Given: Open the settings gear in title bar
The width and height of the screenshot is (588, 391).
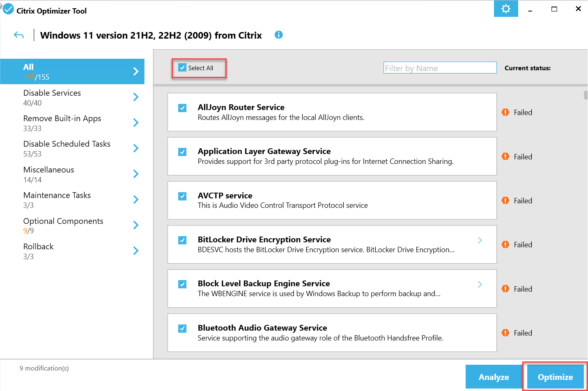Looking at the screenshot, I should coord(505,9).
